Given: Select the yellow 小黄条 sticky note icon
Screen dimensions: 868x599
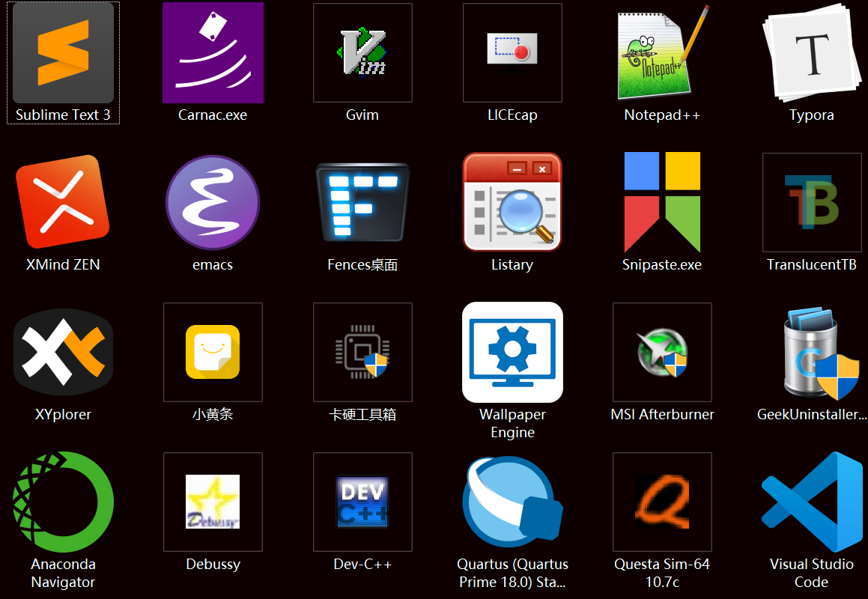Looking at the screenshot, I should (213, 352).
